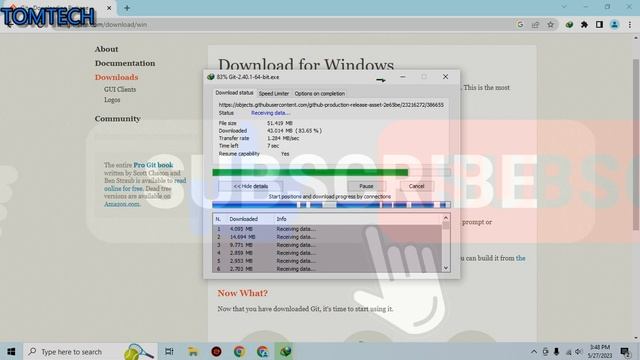The width and height of the screenshot is (640, 360).
Task: Click the green download progress bar
Action: tap(331, 172)
